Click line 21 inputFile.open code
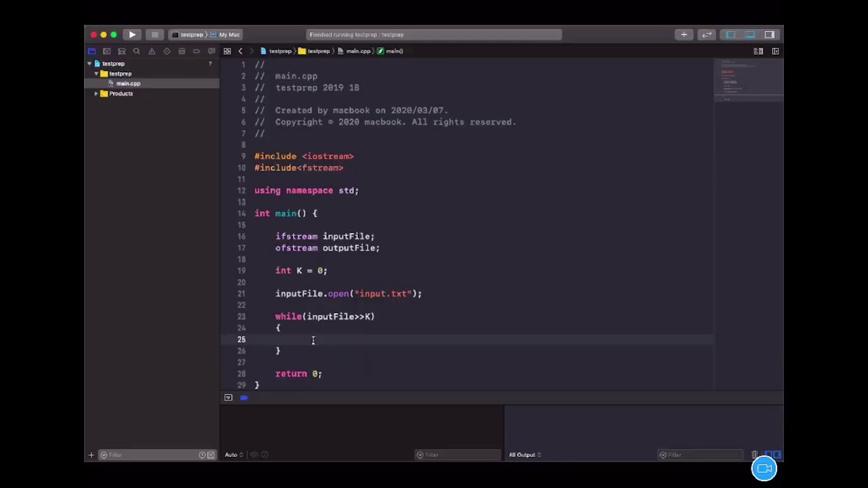The height and width of the screenshot is (488, 868). point(349,293)
